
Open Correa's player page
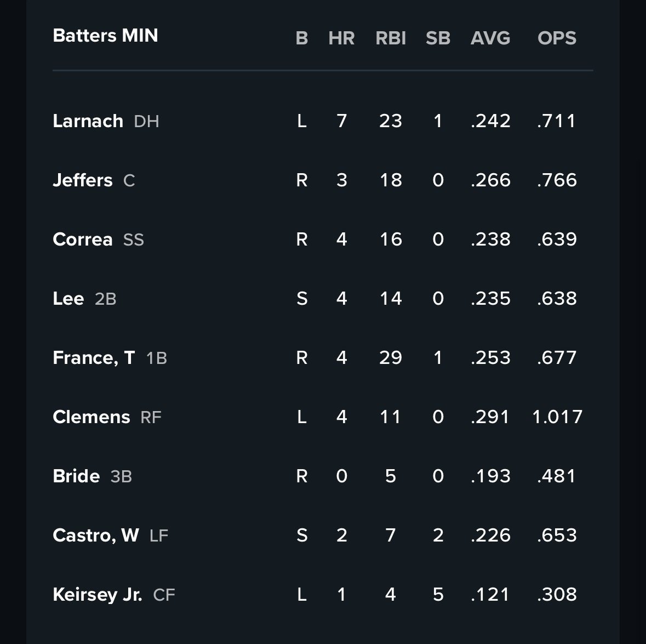tap(83, 239)
